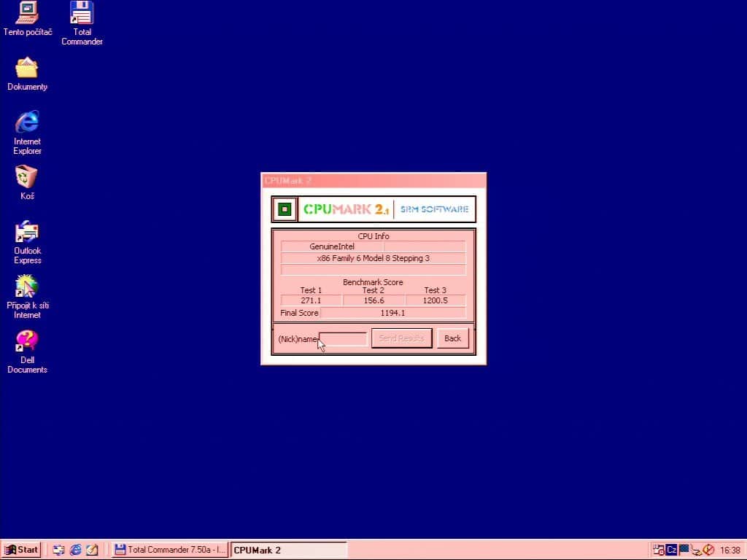Click the Start button
747x560 pixels.
tap(21, 550)
